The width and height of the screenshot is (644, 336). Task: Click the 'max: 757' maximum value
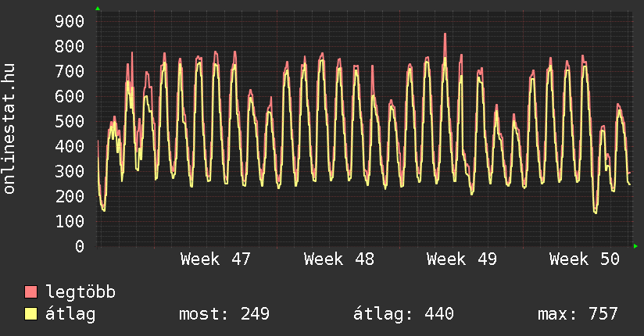578,314
